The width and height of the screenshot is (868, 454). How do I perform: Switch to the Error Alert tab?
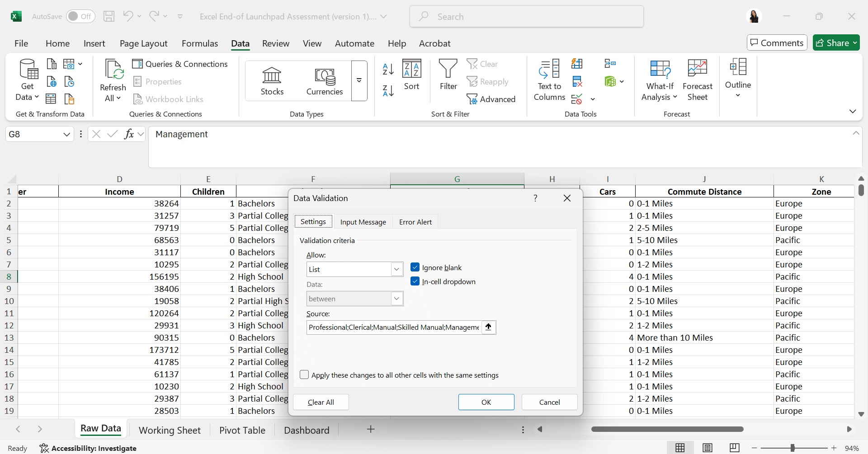point(415,222)
